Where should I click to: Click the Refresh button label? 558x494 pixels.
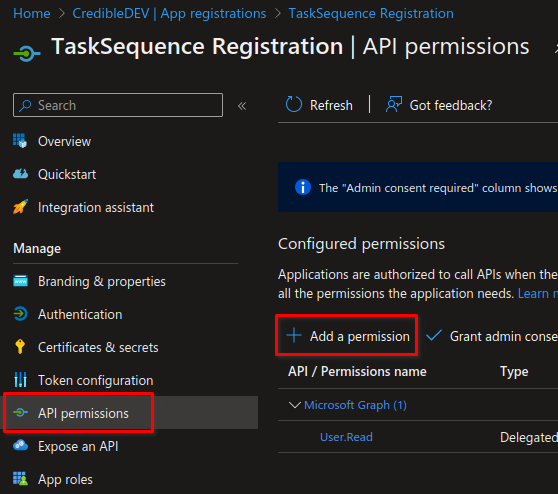pyautogui.click(x=331, y=105)
